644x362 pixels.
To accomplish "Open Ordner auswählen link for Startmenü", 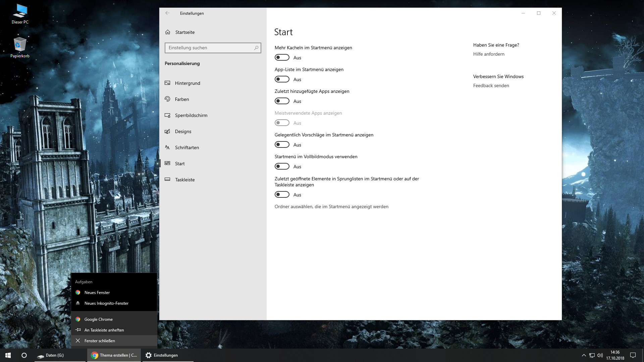I will [x=331, y=206].
